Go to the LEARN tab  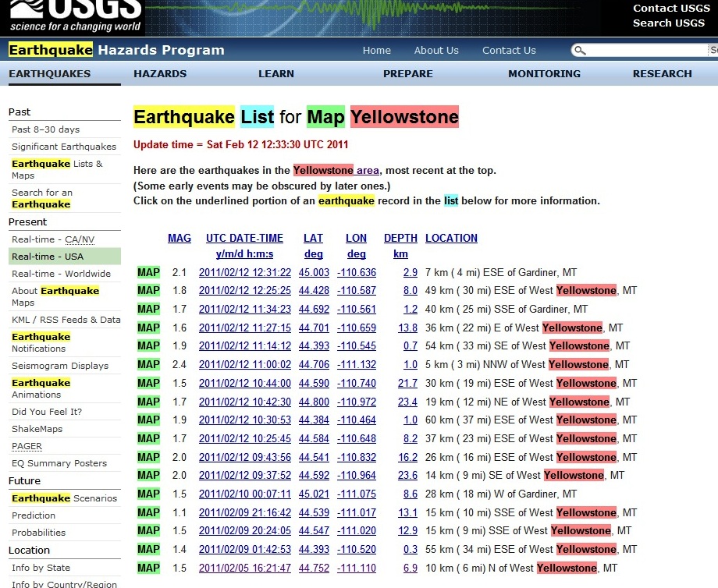tap(276, 73)
